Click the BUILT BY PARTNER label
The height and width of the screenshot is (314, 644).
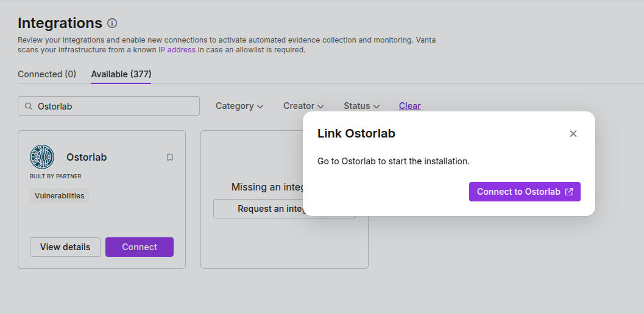click(x=55, y=176)
